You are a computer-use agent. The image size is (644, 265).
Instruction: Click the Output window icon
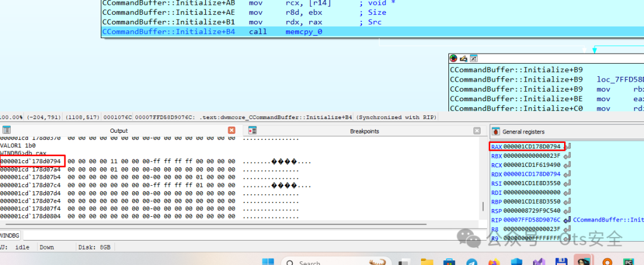(6, 130)
